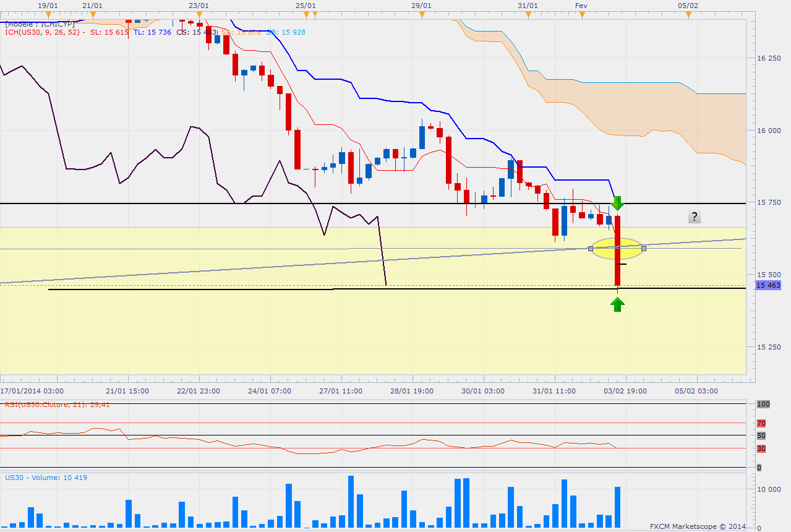Viewport: 791px width, 532px height.
Task: Select the yellow ellipse drawn on the last candle
Action: click(617, 249)
